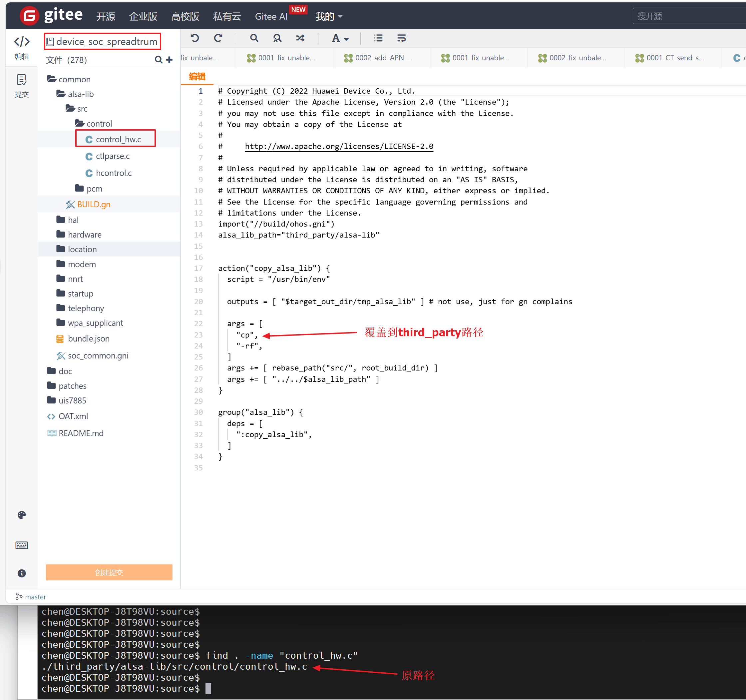Click the list outline icon in toolbar

click(378, 38)
